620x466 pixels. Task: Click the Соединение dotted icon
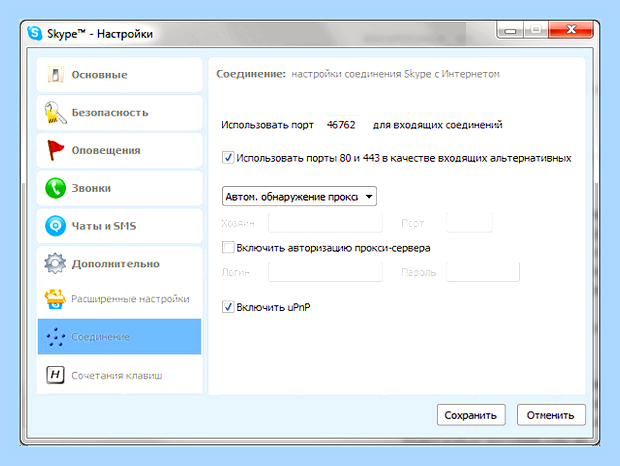coord(55,337)
